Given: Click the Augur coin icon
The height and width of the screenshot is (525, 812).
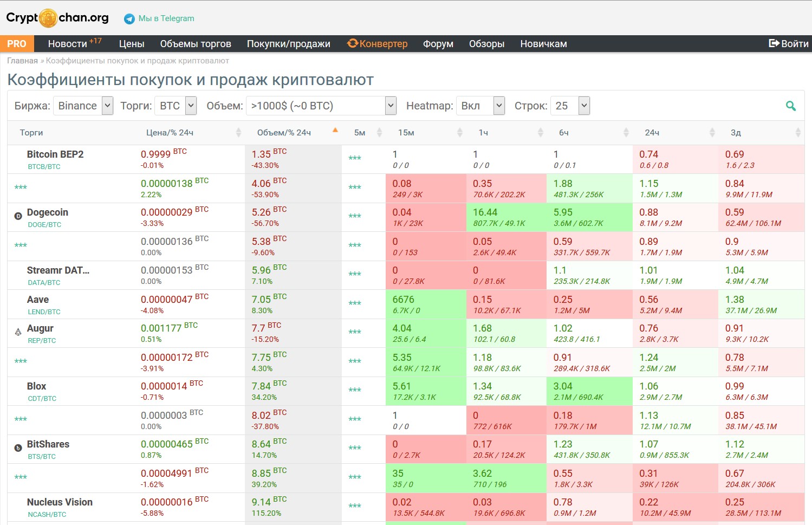Looking at the screenshot, I should point(18,332).
